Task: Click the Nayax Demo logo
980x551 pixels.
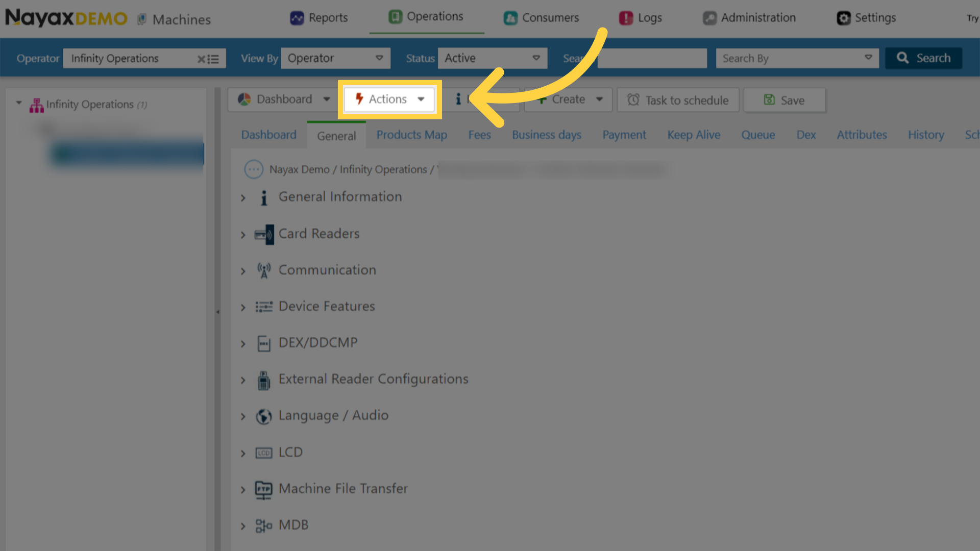Action: (x=66, y=18)
